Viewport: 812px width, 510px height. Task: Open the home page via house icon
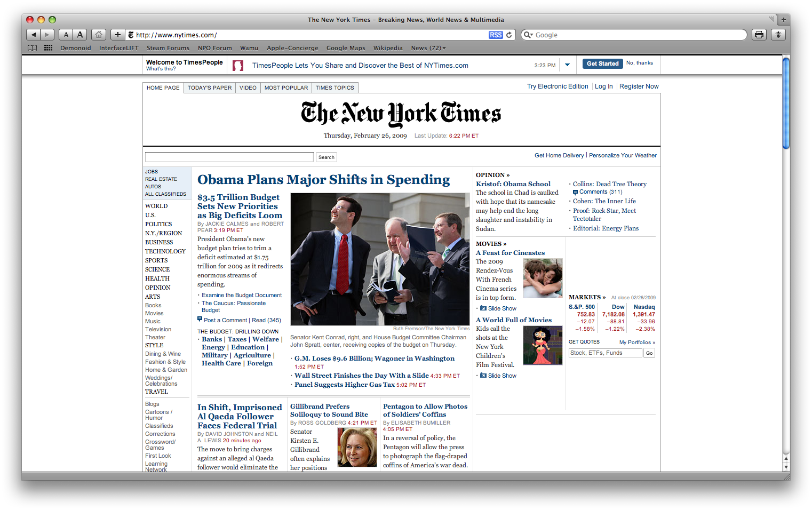click(99, 35)
